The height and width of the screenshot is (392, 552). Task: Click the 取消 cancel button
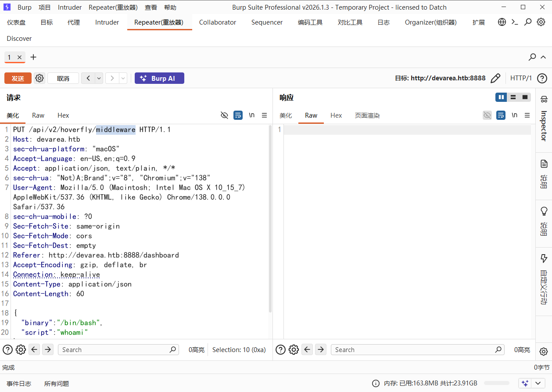[x=63, y=78]
